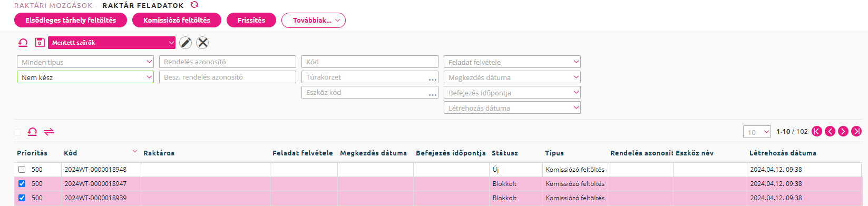Save the current filter with the disk icon

click(40, 43)
